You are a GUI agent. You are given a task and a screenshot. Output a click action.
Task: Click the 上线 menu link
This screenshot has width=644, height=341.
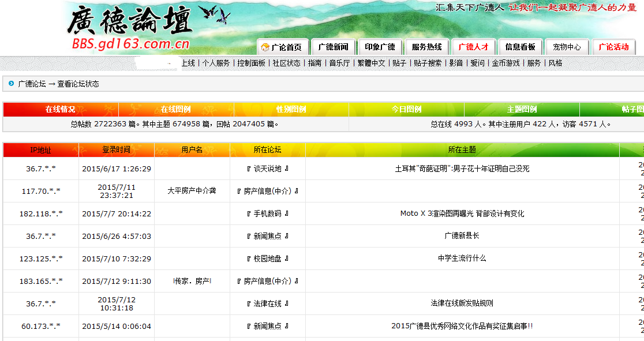pos(188,63)
